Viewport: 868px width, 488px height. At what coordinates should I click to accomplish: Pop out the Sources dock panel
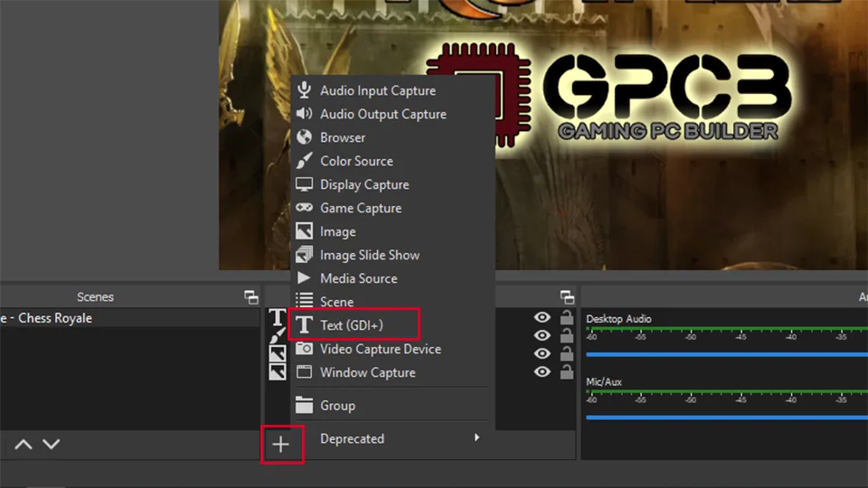(x=568, y=297)
